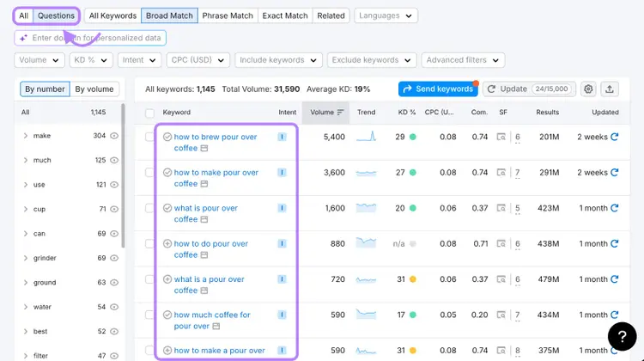Click trend sparkline for 'how to brew pour over coffee'
The height and width of the screenshot is (361, 644).
click(x=367, y=137)
